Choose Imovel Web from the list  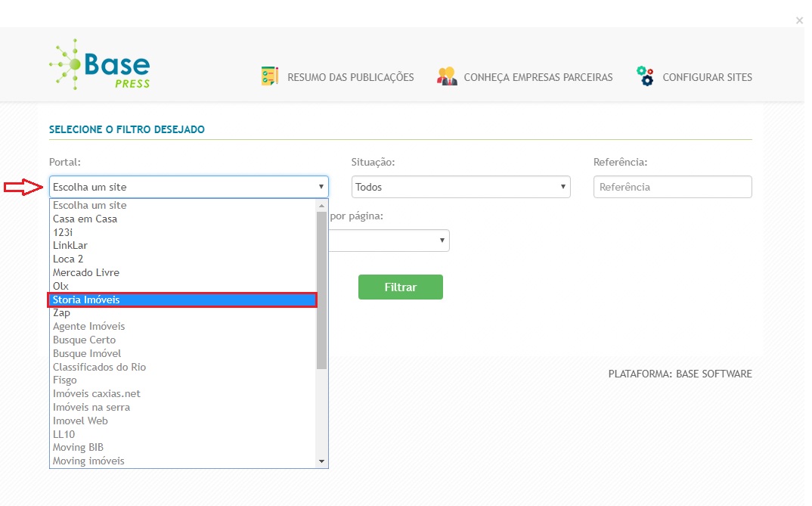pos(80,421)
